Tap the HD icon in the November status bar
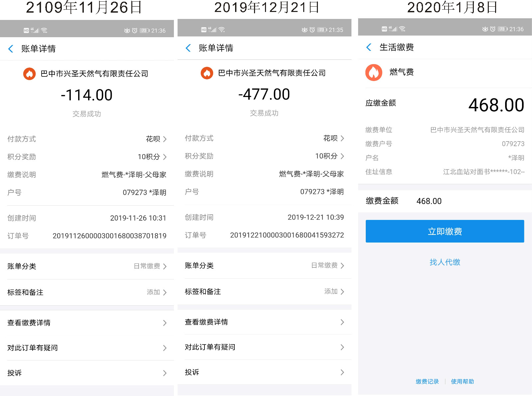 pos(26,31)
